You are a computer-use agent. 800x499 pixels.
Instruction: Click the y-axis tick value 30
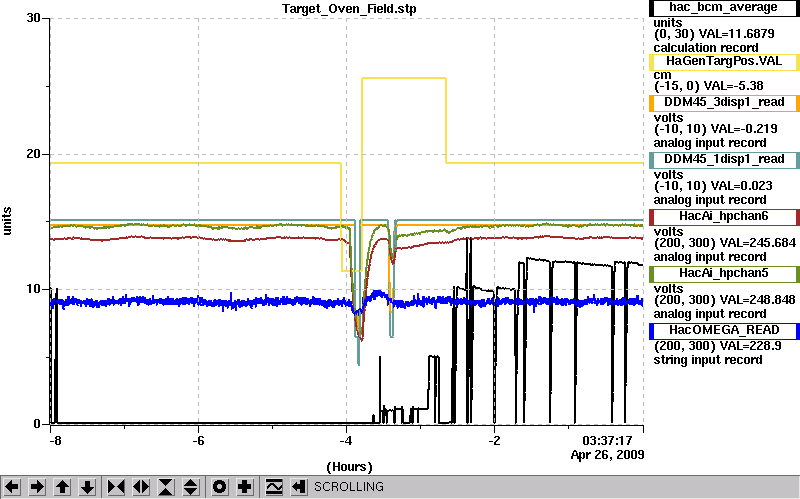click(x=34, y=18)
